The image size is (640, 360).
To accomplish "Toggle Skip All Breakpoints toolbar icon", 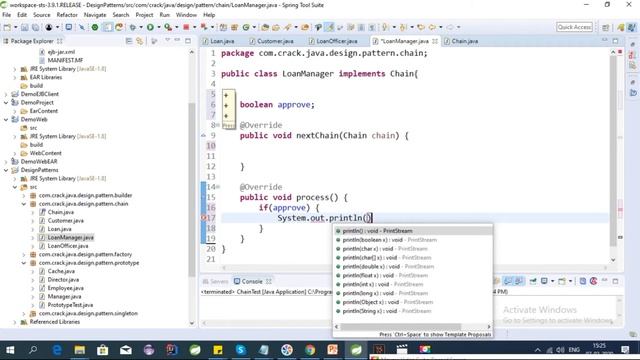I will 82,27.
